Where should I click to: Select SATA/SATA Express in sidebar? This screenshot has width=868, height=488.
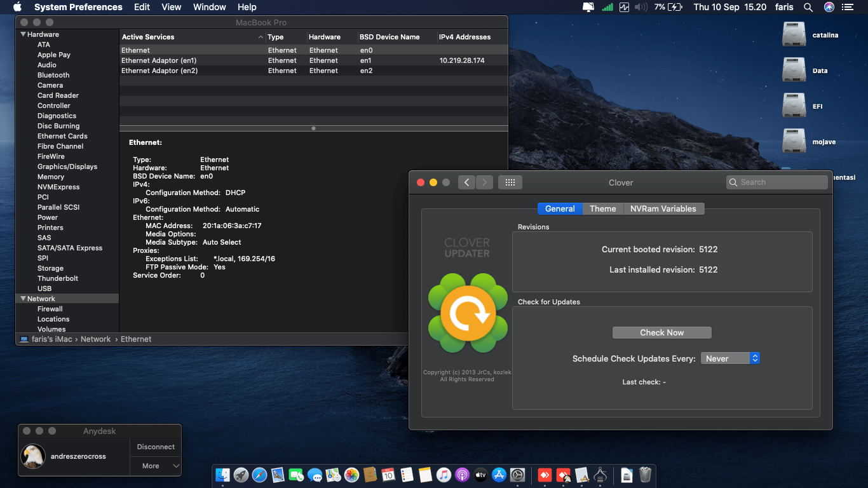pos(70,248)
